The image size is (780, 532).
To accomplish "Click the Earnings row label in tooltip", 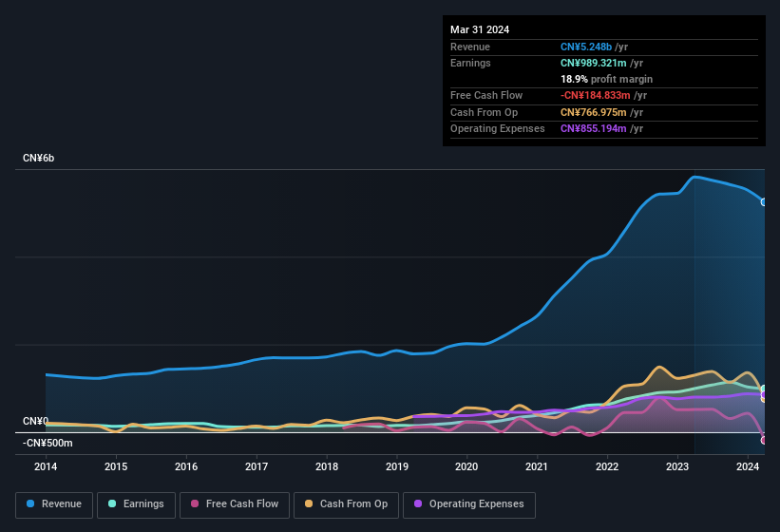I will click(470, 63).
